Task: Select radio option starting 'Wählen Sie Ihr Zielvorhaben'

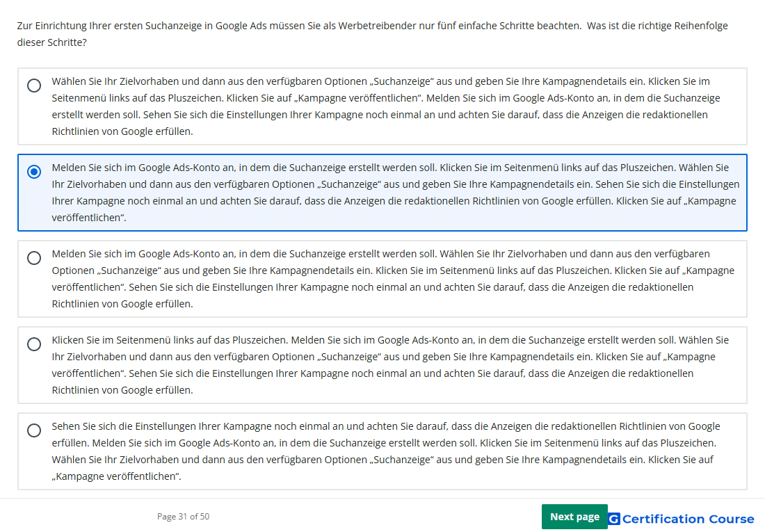Action: [x=34, y=86]
